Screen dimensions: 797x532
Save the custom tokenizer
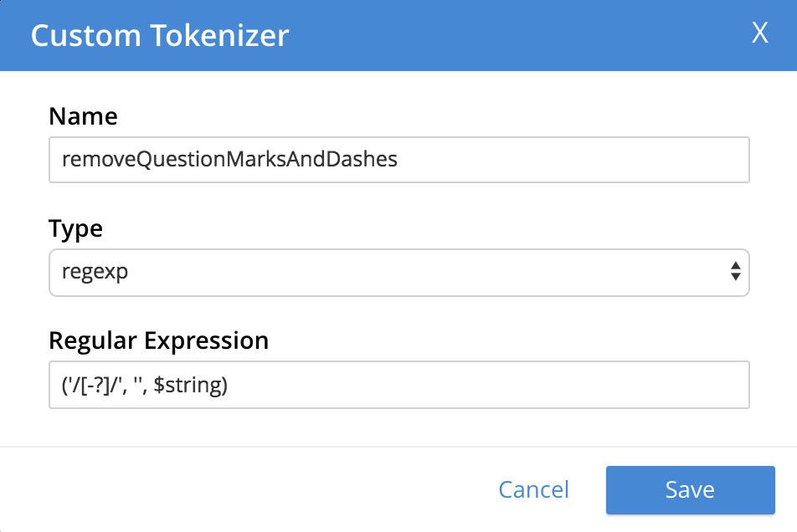tap(690, 489)
